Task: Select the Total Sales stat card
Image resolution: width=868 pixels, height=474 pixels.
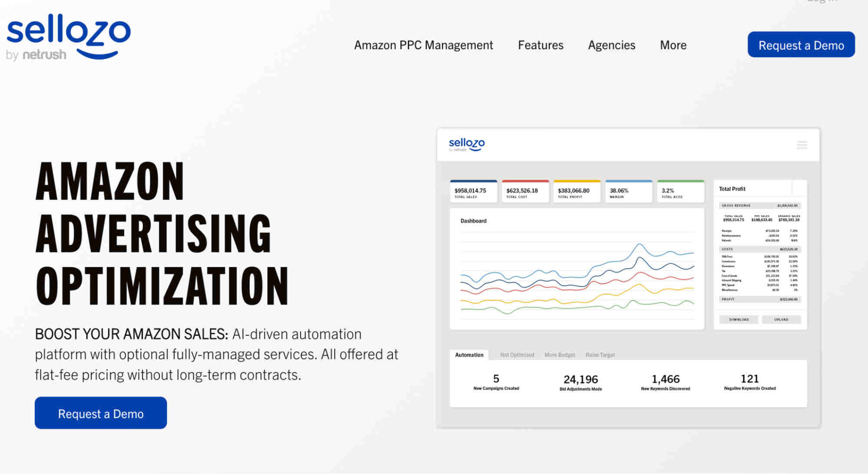Action: click(x=473, y=191)
